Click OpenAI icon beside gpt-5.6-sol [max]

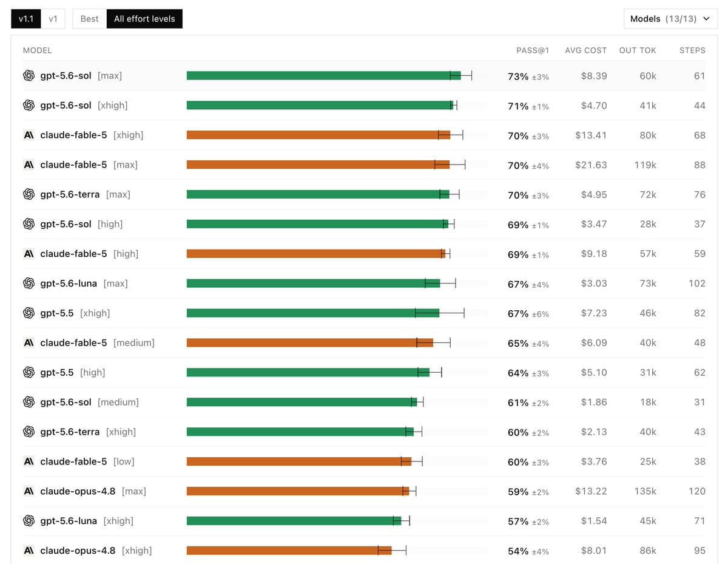[x=29, y=76]
